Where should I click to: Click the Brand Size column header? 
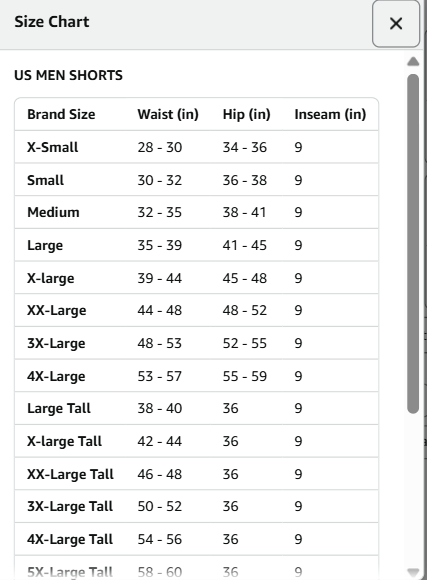point(61,114)
